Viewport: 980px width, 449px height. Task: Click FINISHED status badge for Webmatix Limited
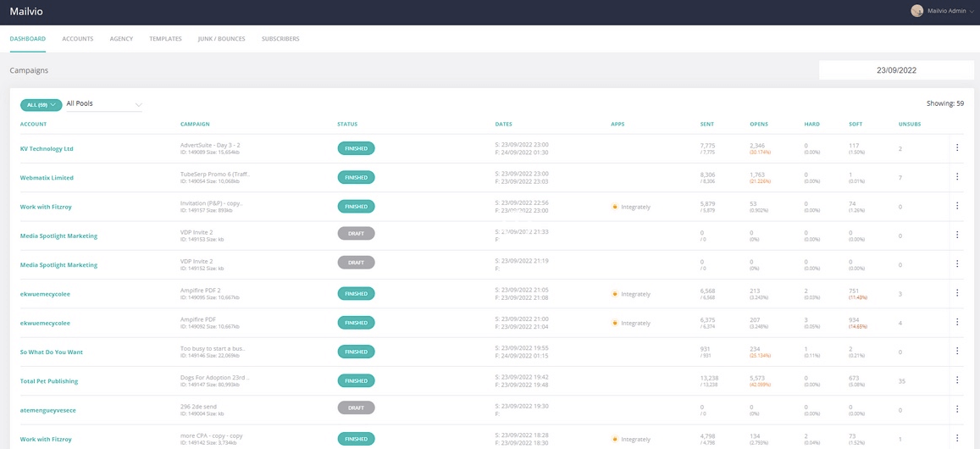pos(356,178)
